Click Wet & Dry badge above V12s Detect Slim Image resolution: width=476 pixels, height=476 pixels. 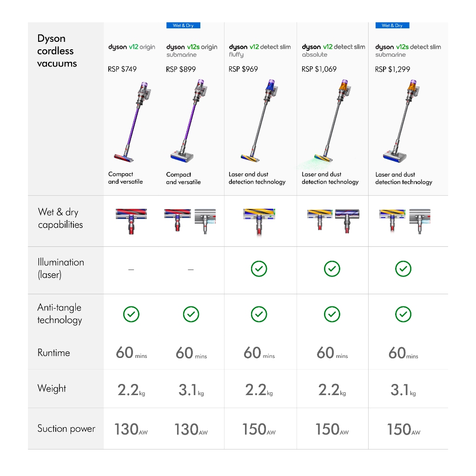(392, 26)
